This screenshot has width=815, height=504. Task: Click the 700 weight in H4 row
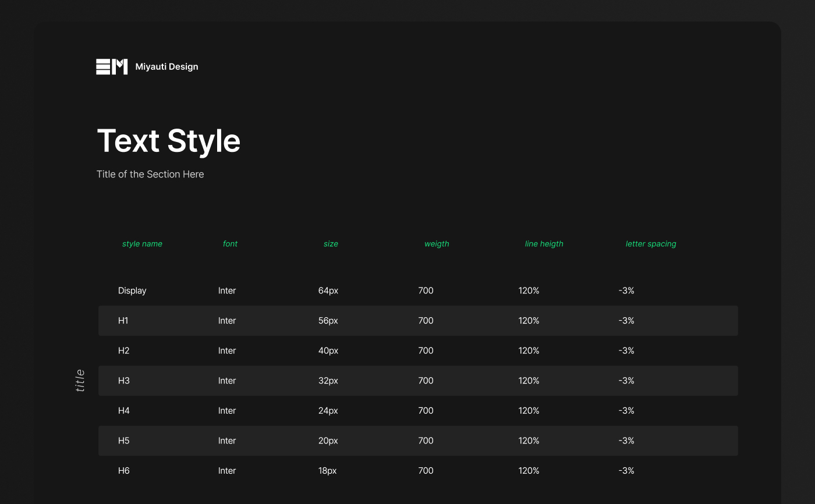coord(426,411)
